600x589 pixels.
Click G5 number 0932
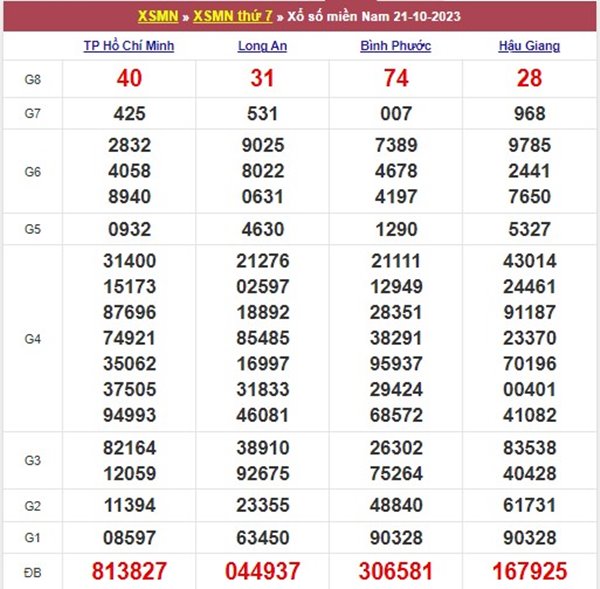pos(129,230)
